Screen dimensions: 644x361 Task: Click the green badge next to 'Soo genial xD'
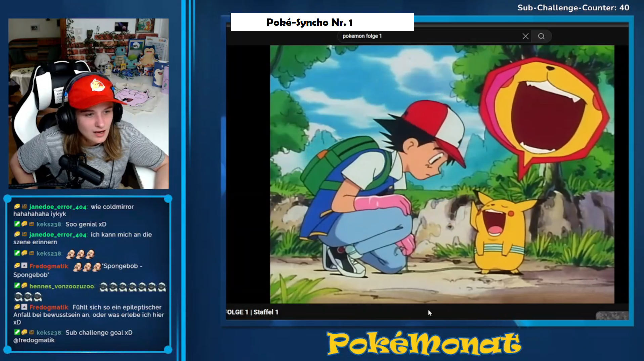[17, 224]
